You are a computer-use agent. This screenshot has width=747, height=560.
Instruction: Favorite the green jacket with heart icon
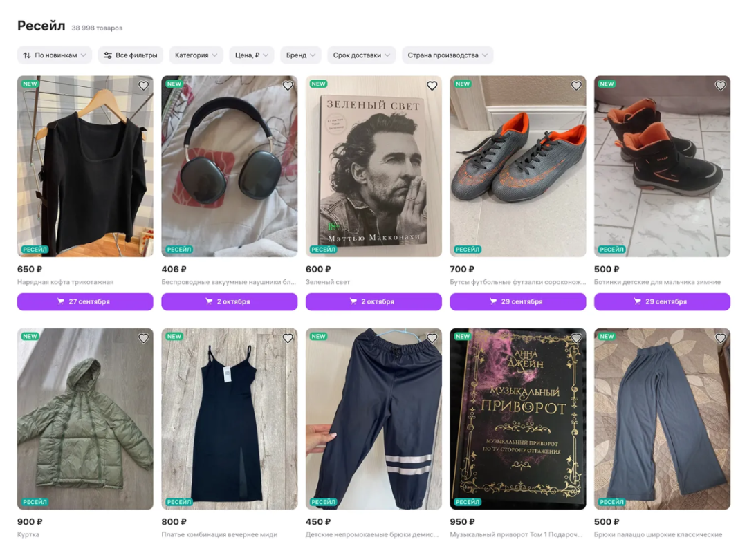(144, 338)
